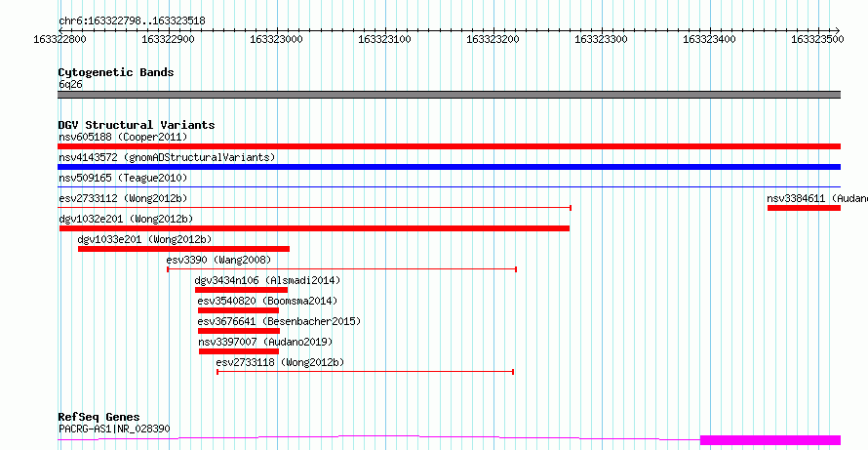Click ruler tick label 163323100
The image size is (868, 450).
click(x=383, y=39)
